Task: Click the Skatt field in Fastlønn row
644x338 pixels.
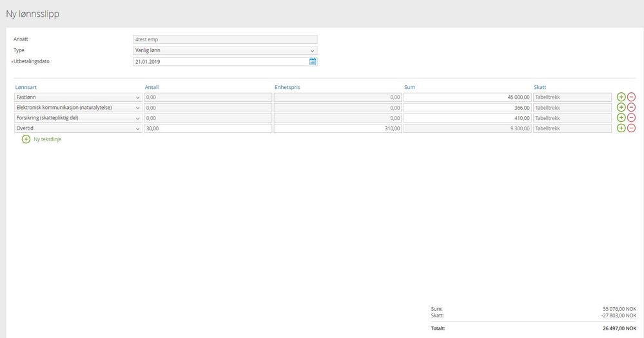Action: 572,97
